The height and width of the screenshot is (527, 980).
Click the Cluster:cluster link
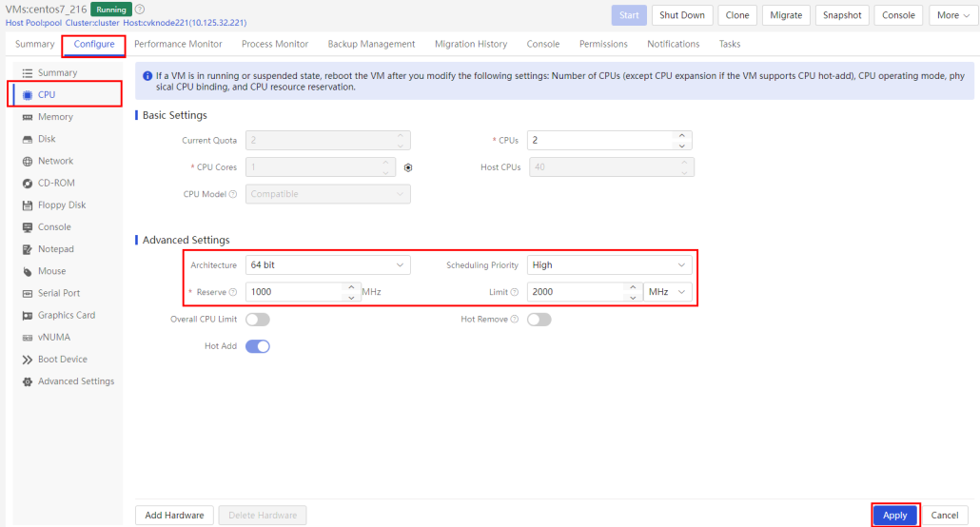[x=92, y=23]
